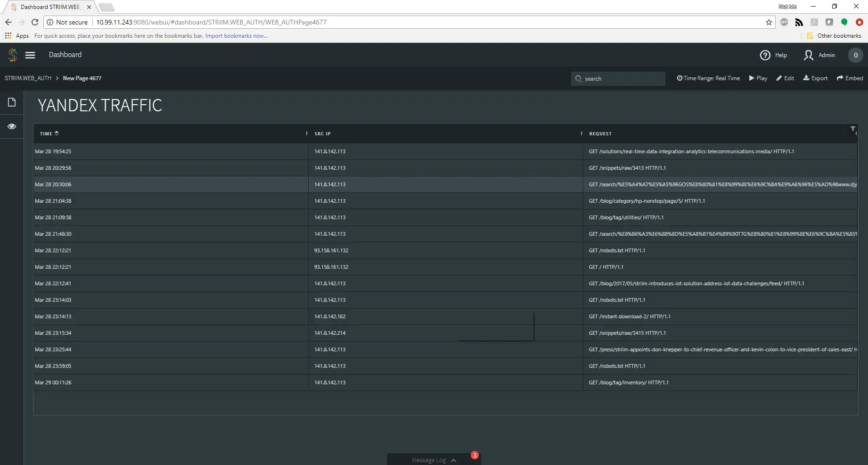The height and width of the screenshot is (465, 868).
Task: Navigate to STRIIM.WEB_AUTH breadcrumb
Action: pyautogui.click(x=28, y=78)
